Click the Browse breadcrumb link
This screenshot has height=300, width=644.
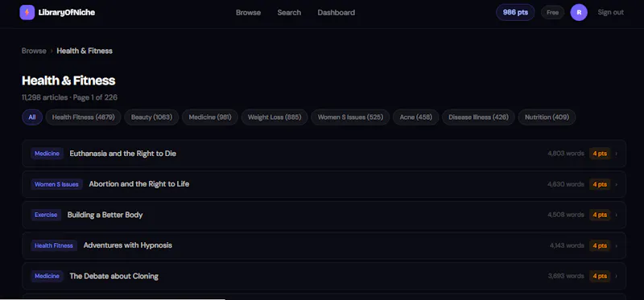click(34, 51)
